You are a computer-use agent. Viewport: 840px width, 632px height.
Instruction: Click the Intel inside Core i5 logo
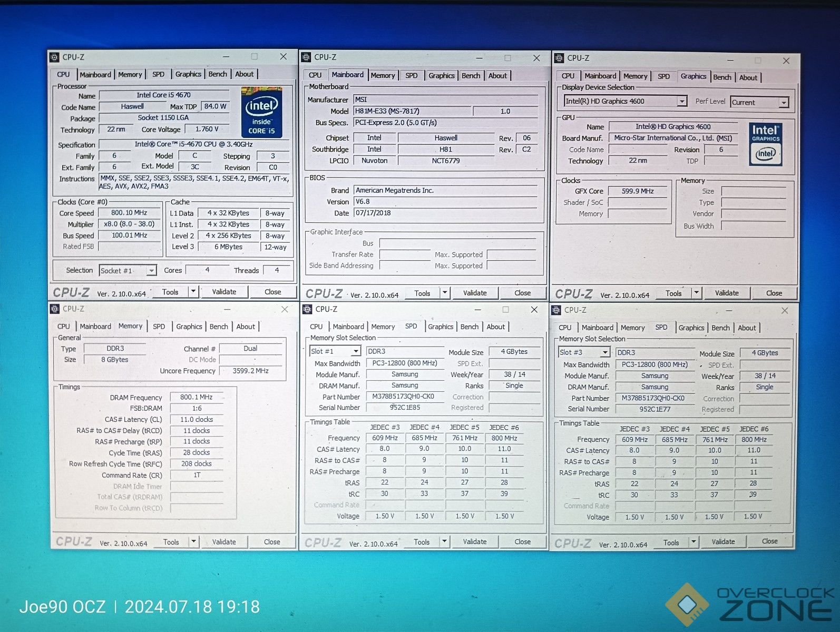(x=262, y=112)
